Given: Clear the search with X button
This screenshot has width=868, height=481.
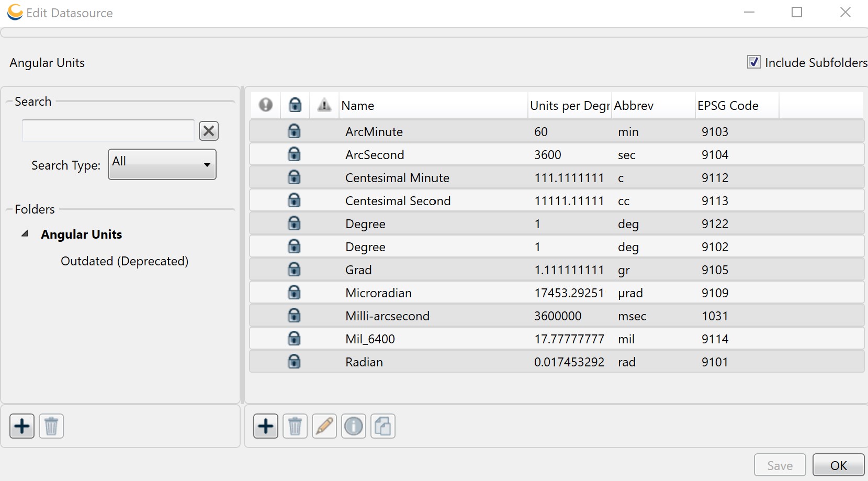Looking at the screenshot, I should pos(209,131).
